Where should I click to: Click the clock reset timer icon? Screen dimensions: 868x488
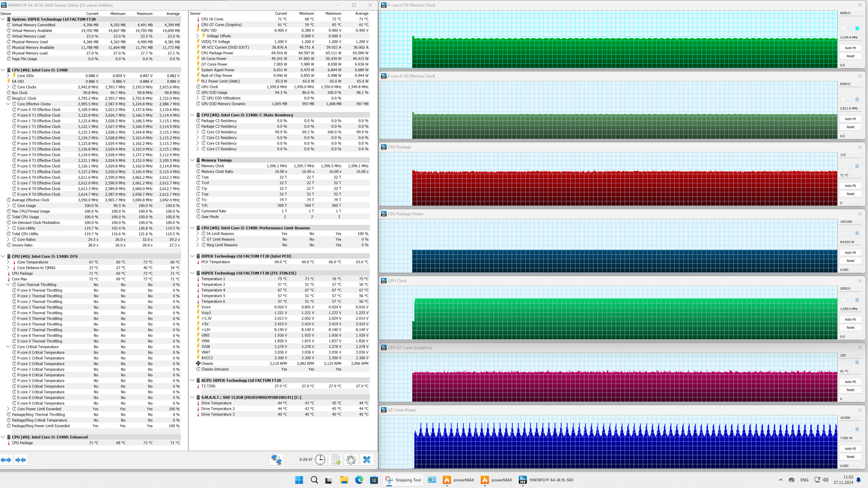pos(320,459)
